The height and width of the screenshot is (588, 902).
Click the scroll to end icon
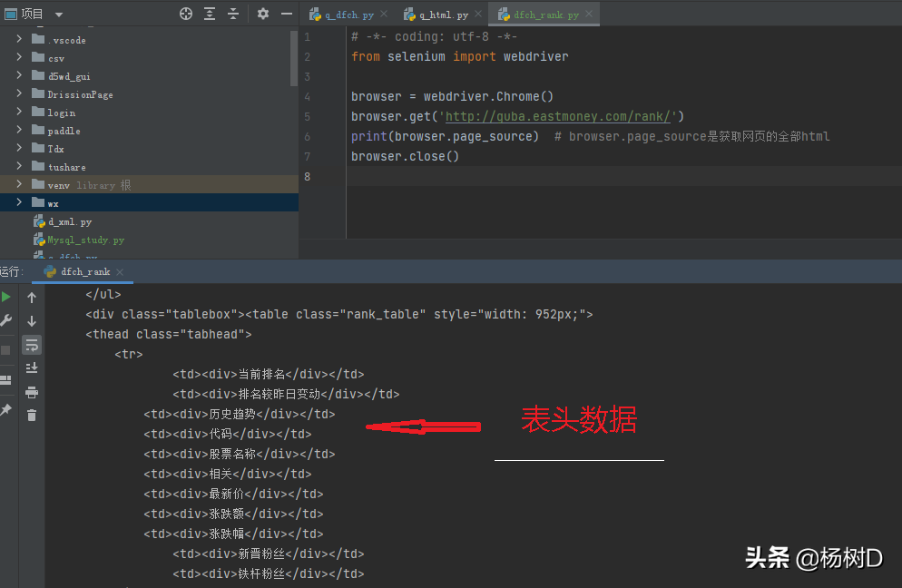(32, 367)
